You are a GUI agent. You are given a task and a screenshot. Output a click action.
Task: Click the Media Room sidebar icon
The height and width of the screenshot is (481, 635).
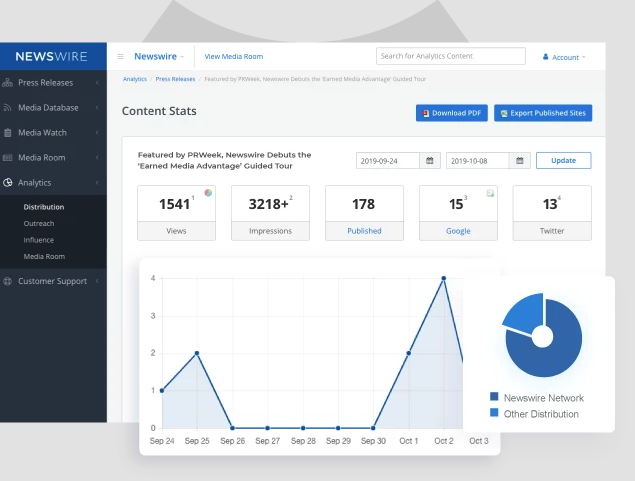7,158
